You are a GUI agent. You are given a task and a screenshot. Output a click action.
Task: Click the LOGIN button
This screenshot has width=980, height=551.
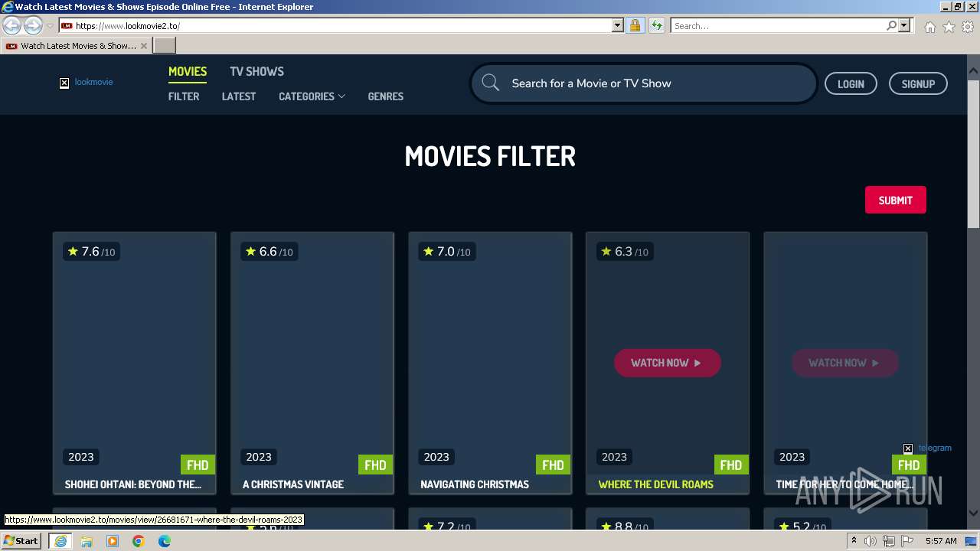click(851, 83)
